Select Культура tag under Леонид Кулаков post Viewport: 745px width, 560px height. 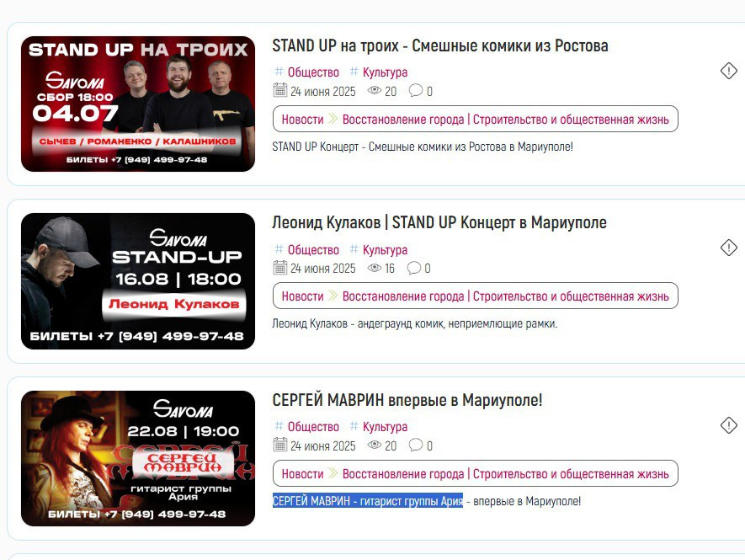(x=385, y=249)
